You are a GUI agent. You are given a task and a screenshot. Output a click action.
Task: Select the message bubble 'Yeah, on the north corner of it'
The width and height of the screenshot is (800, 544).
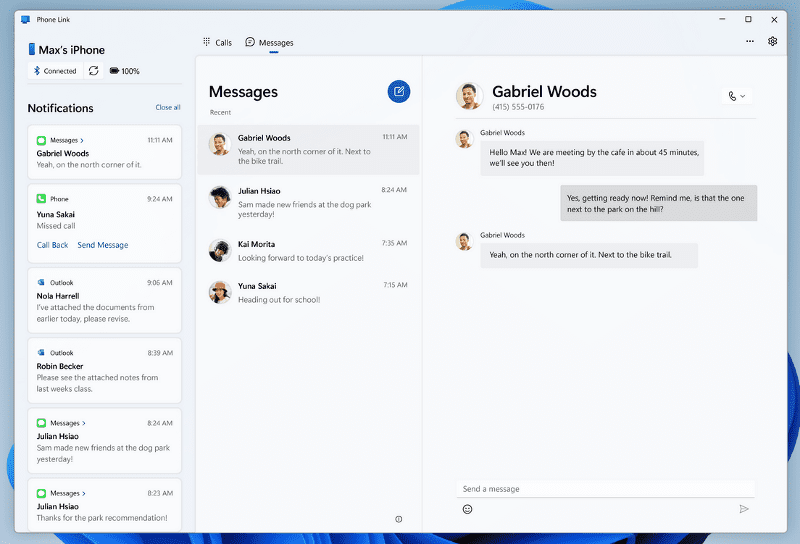tap(589, 255)
